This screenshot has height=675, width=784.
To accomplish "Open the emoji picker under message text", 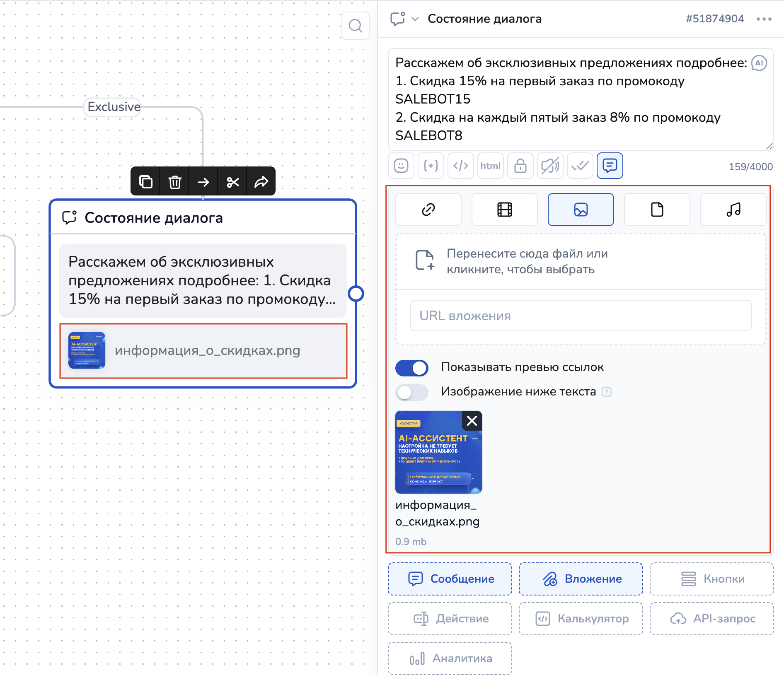I will tap(401, 166).
